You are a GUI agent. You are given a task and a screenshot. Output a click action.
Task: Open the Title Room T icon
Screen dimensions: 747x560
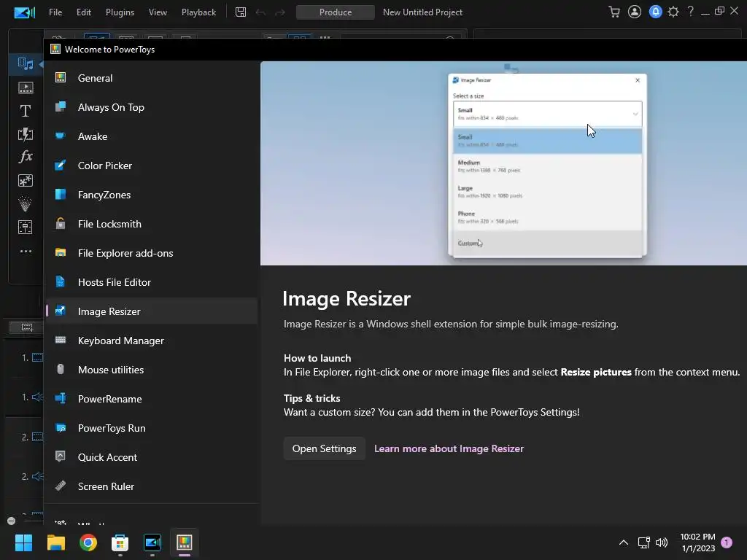click(26, 111)
